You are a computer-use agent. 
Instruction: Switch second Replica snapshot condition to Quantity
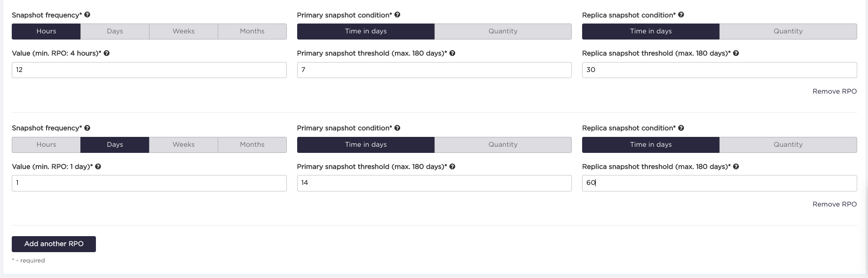point(788,145)
